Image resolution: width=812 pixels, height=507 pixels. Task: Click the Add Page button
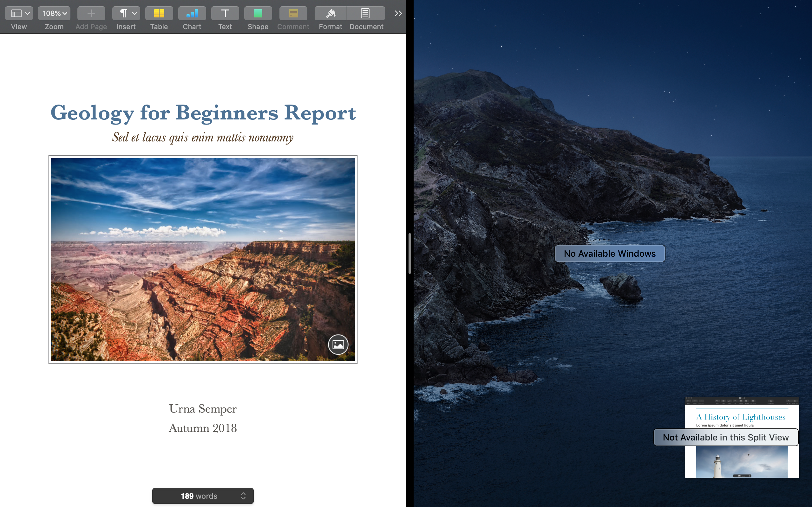coord(91,13)
